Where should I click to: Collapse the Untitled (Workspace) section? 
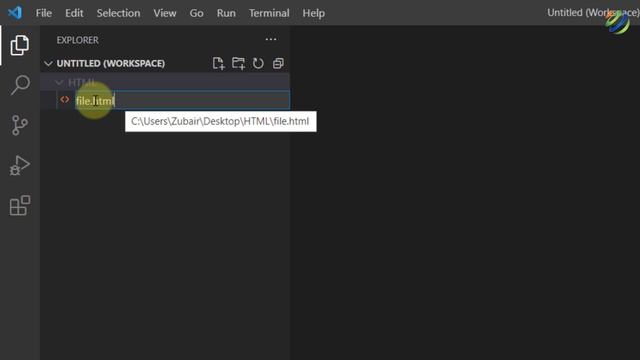(x=48, y=63)
